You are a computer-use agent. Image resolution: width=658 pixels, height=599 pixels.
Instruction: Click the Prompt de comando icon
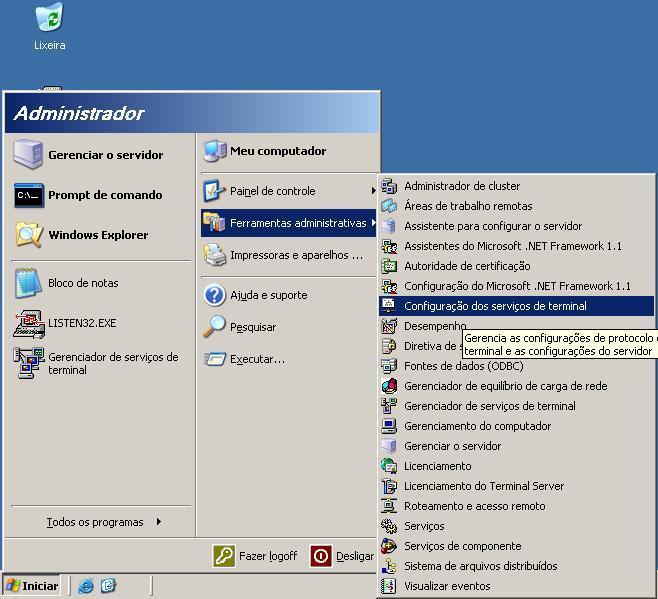click(x=28, y=195)
